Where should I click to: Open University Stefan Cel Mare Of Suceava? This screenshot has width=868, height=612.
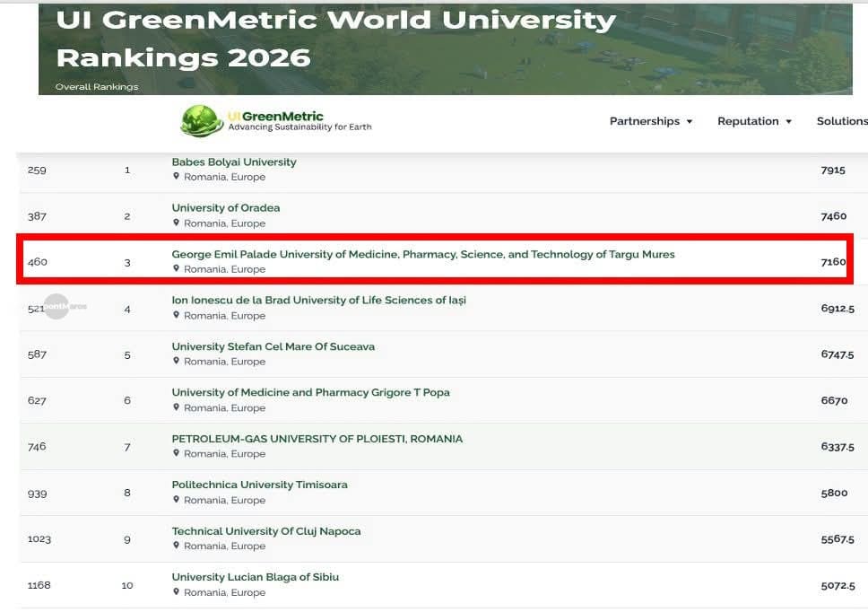click(x=273, y=346)
